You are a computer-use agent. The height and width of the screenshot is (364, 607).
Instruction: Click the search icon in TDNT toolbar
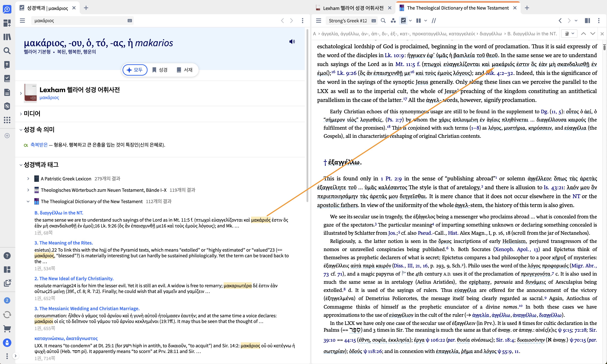383,21
